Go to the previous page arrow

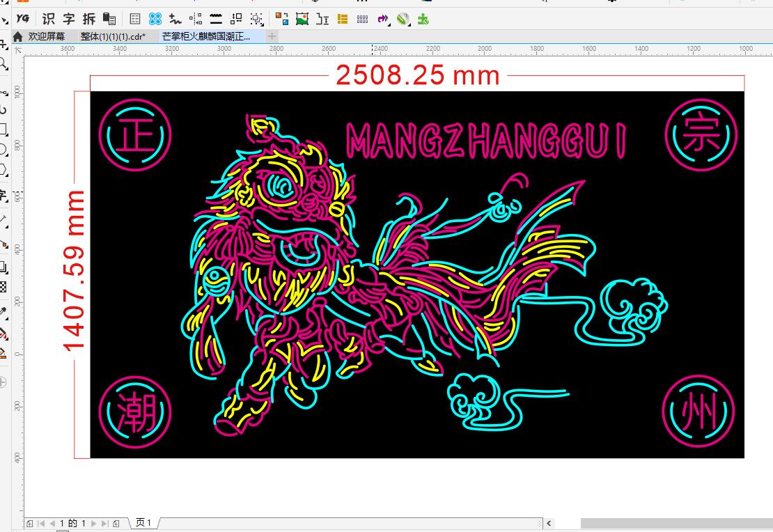(52, 523)
